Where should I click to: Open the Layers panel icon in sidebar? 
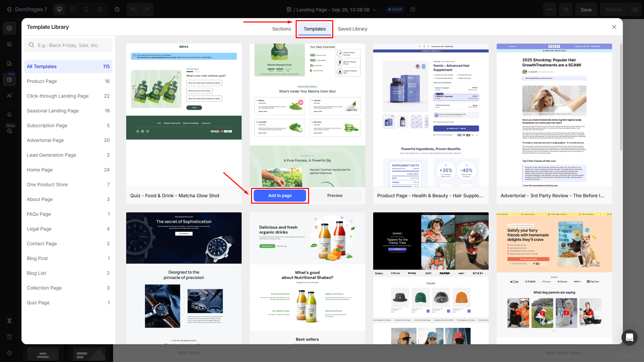point(9,115)
